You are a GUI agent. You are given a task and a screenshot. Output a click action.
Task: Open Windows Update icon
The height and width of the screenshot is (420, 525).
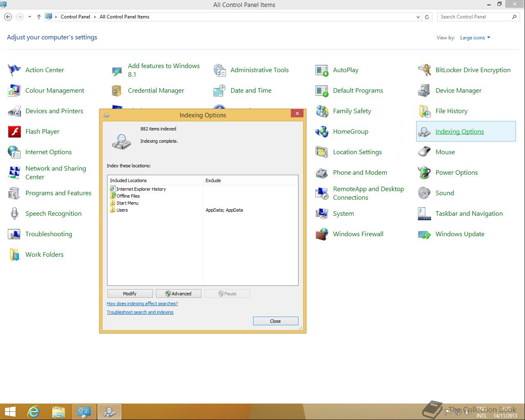tap(425, 234)
